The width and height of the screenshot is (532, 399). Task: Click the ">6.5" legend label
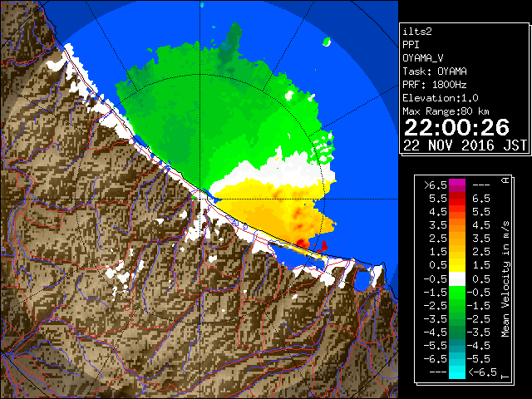tap(436, 185)
